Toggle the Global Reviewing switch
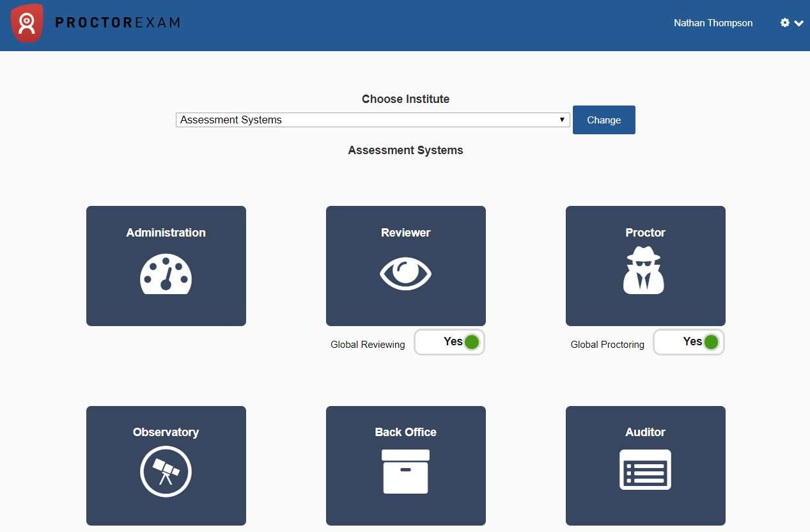The image size is (810, 532). pyautogui.click(x=449, y=342)
